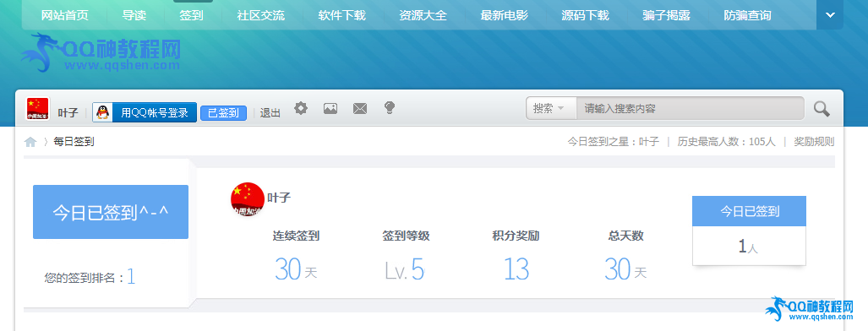The height and width of the screenshot is (331, 868).
Task: Click the 今日已签到 header on right card
Action: (x=750, y=211)
